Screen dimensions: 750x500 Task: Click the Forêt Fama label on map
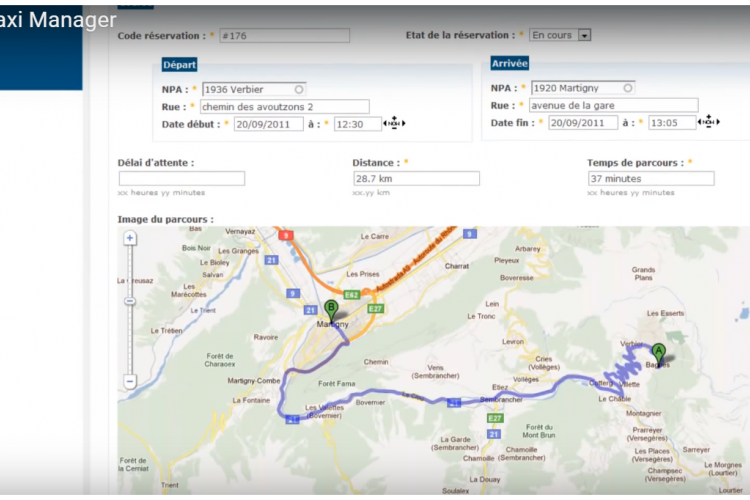point(337,383)
